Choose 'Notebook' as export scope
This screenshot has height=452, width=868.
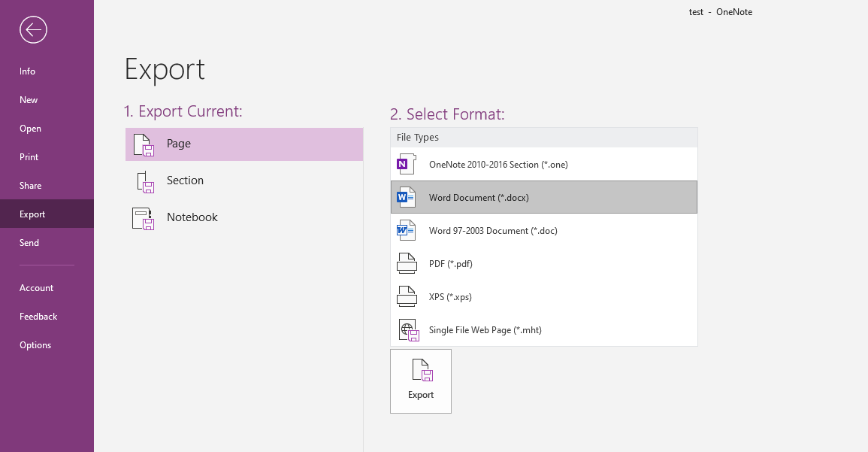244,218
